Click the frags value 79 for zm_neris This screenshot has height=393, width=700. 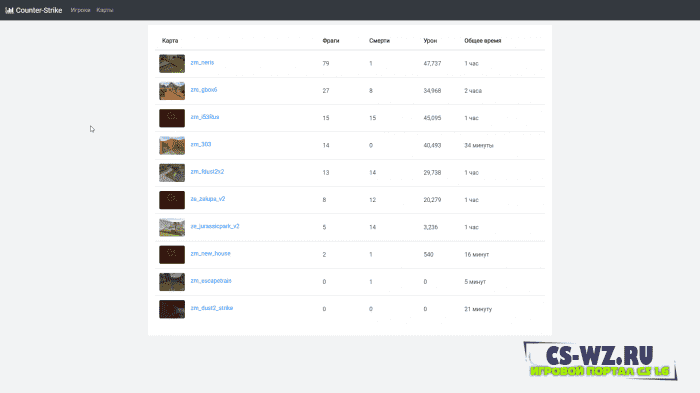[x=326, y=63]
